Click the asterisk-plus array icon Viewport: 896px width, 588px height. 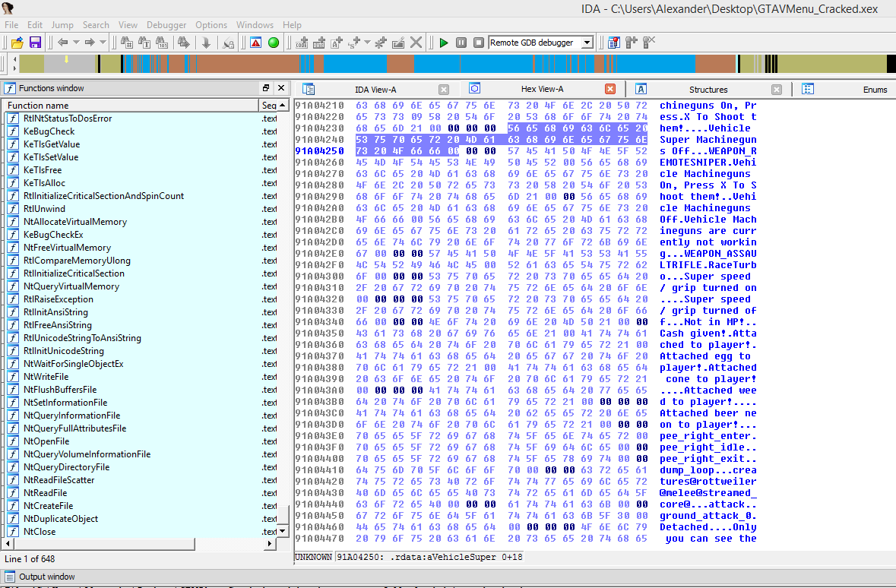[381, 43]
